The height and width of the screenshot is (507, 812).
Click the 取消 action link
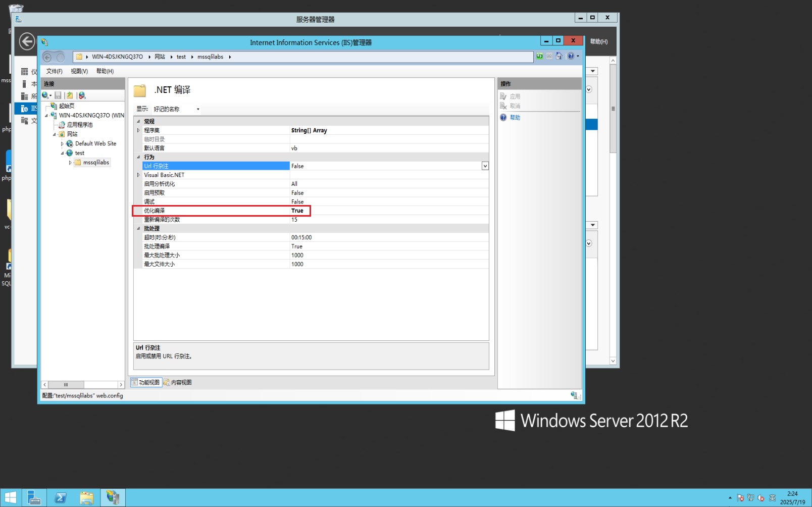(515, 106)
